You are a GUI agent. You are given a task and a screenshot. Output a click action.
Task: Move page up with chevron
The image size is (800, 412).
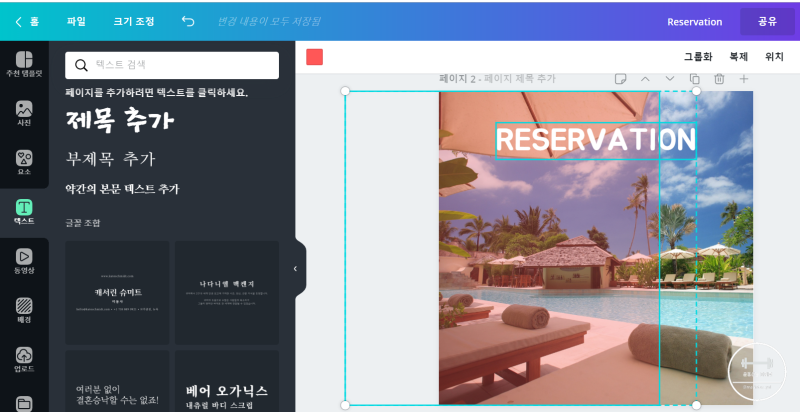pyautogui.click(x=645, y=79)
